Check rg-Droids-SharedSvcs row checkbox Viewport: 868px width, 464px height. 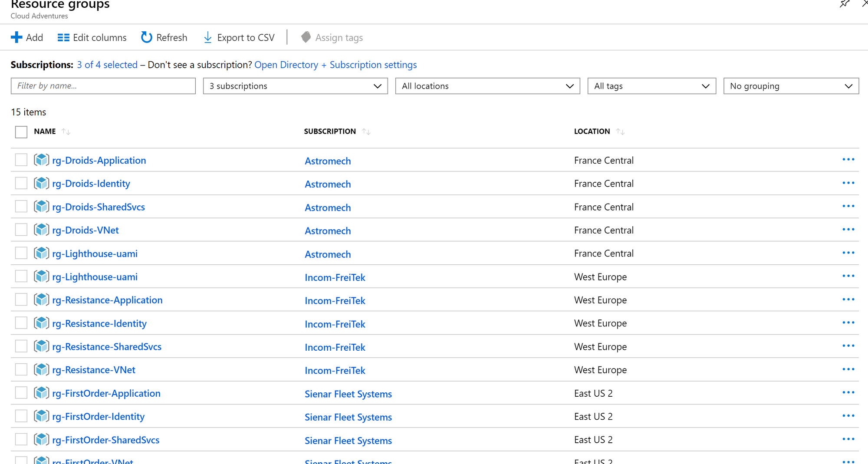point(21,206)
